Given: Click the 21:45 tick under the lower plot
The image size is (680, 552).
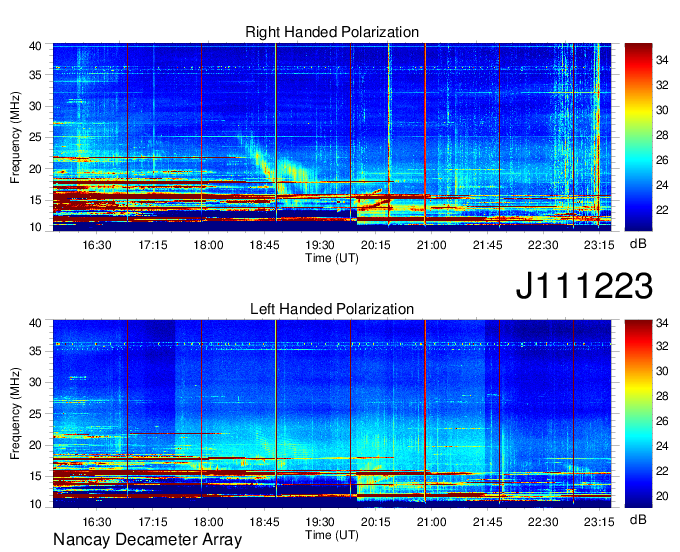Looking at the screenshot, I should point(487,522).
